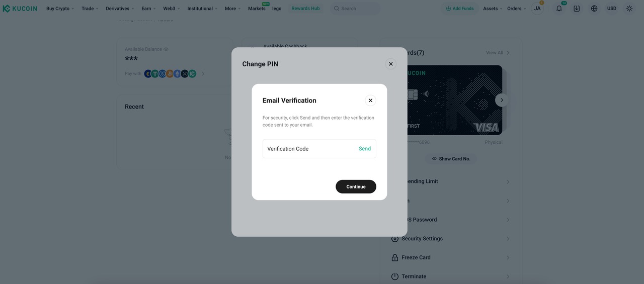Screen dimensions: 644x284
Task: Click next card arrow on carousel
Action: [502, 100]
